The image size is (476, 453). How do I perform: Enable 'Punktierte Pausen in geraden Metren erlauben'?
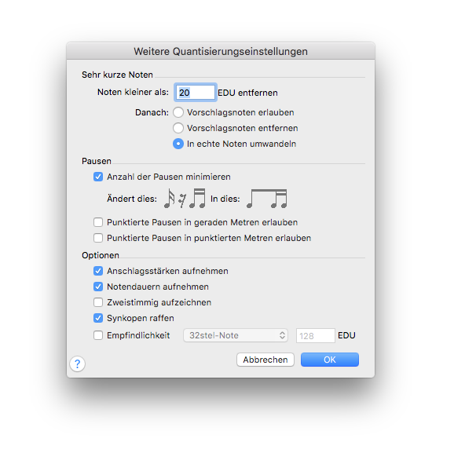[x=98, y=222]
